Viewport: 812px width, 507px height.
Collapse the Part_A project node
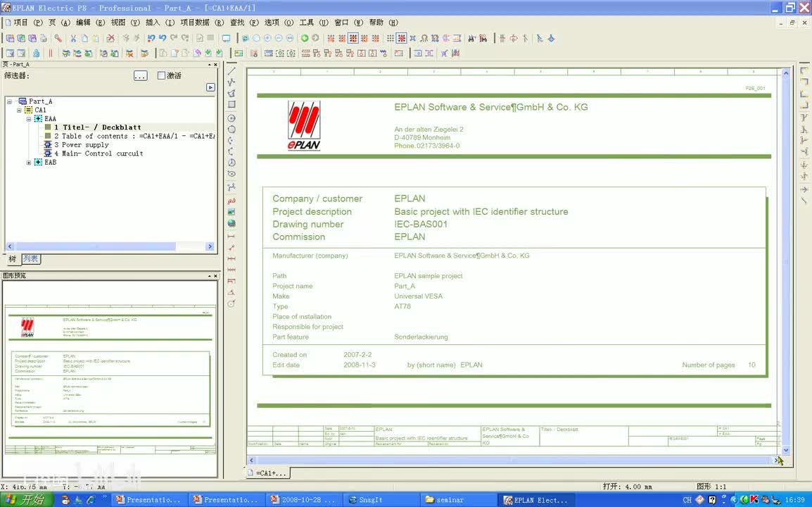9,101
